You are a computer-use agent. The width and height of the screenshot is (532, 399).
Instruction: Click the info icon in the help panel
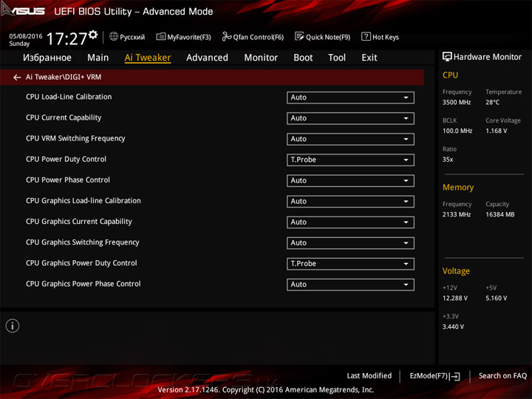(x=13, y=326)
